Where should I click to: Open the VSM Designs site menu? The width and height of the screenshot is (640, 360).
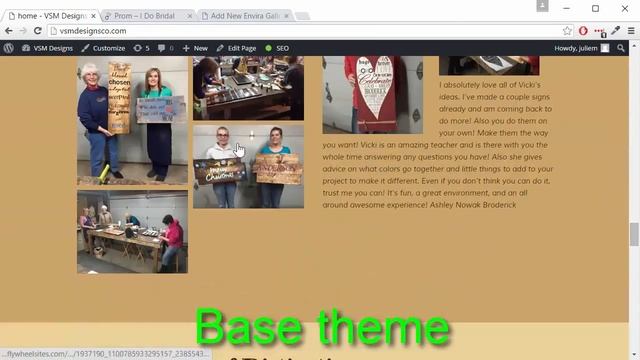tap(47, 48)
